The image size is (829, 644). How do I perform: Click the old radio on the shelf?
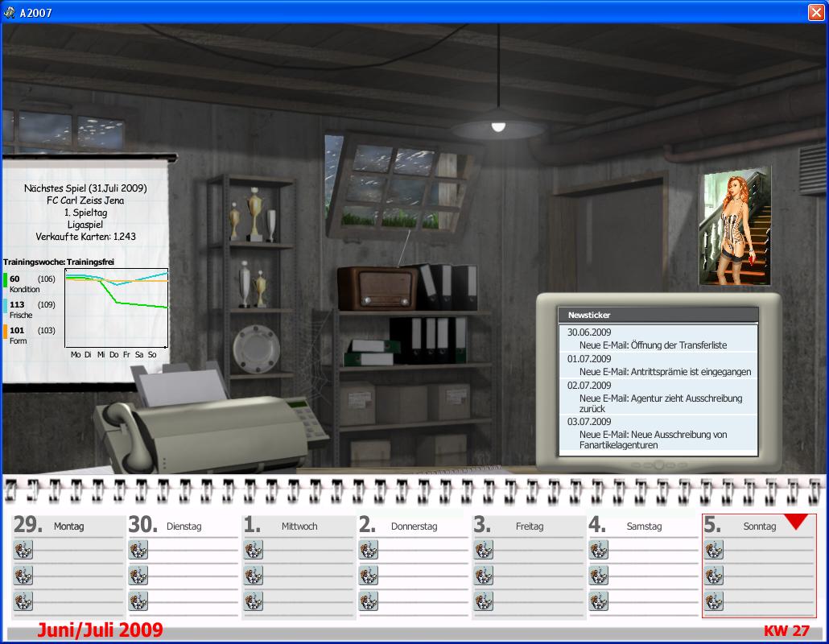click(377, 289)
